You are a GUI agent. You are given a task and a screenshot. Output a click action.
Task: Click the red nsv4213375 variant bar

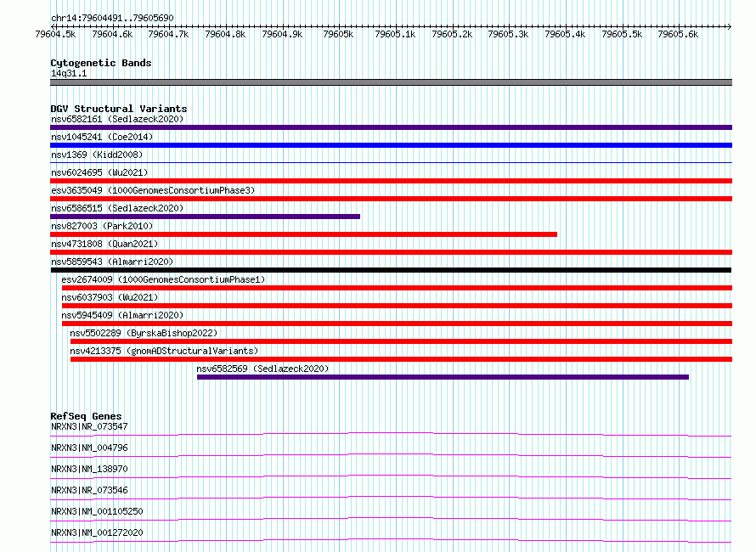click(x=401, y=359)
